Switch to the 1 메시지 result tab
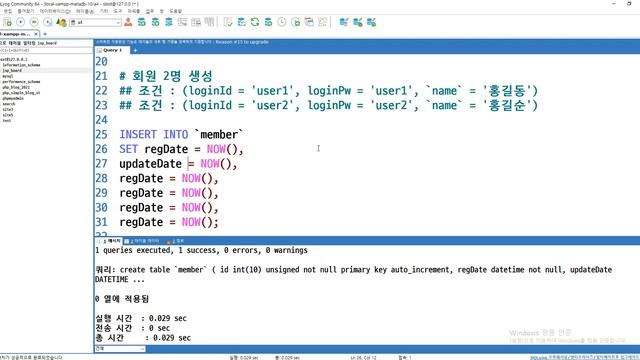This screenshot has height=360, width=640. point(109,241)
